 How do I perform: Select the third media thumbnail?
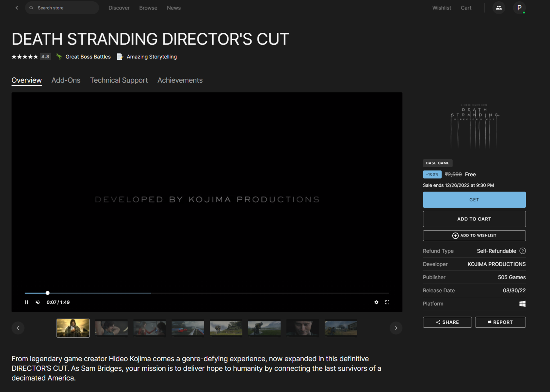click(x=150, y=328)
